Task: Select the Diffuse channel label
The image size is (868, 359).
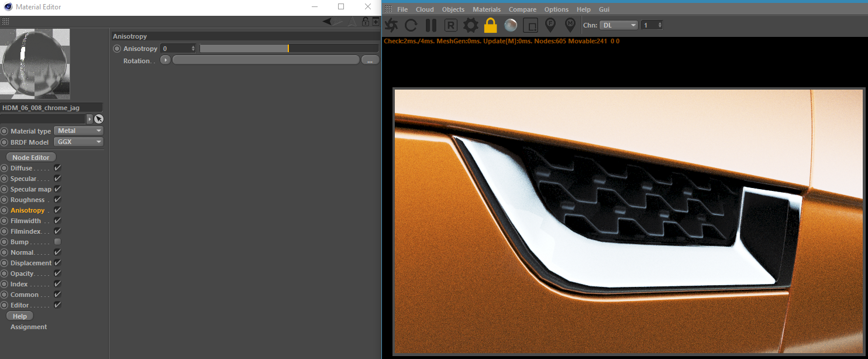Action: [22, 168]
